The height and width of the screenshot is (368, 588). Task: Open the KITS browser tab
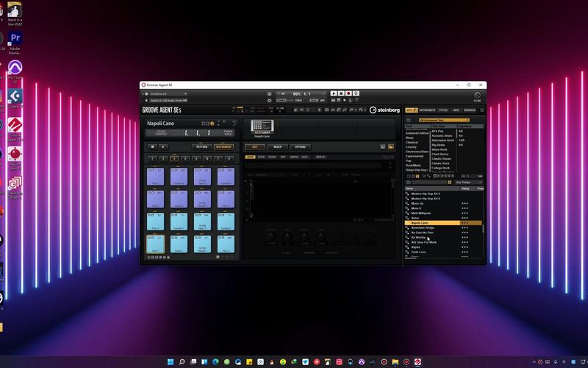[412, 110]
